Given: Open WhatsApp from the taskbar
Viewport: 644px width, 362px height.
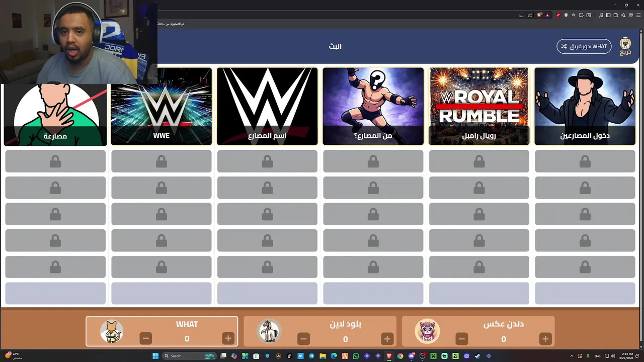Looking at the screenshot, I should coord(356,356).
